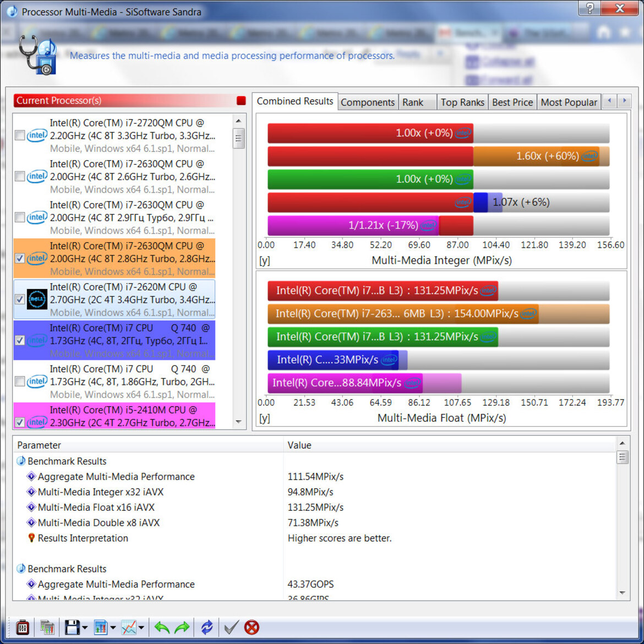Click the Intel logo of the i7-2720QM entry
644x644 pixels.
coord(37,135)
